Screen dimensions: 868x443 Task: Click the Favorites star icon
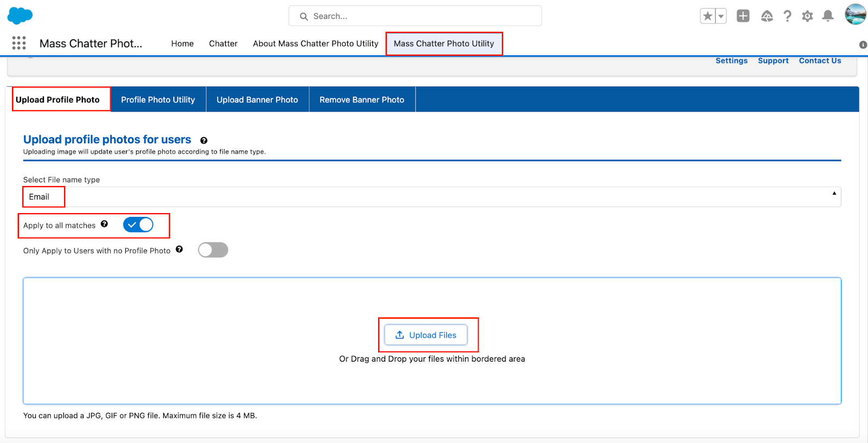point(707,16)
